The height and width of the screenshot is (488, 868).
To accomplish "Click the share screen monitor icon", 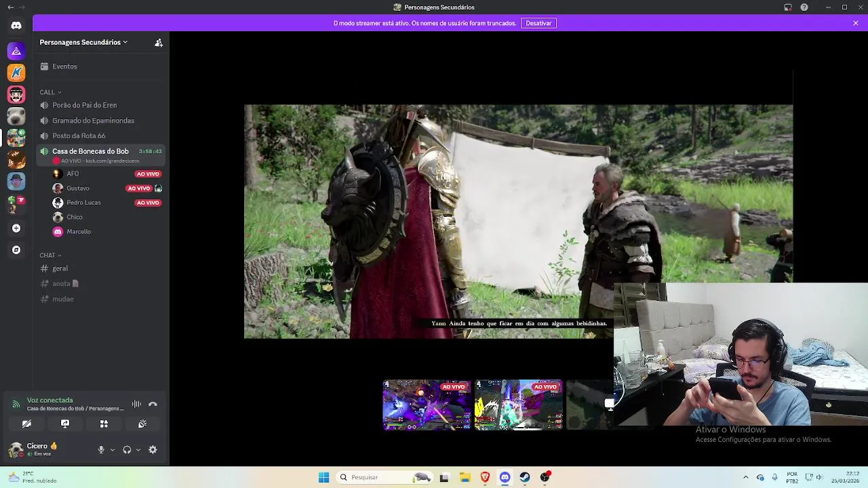I will pyautogui.click(x=65, y=424).
